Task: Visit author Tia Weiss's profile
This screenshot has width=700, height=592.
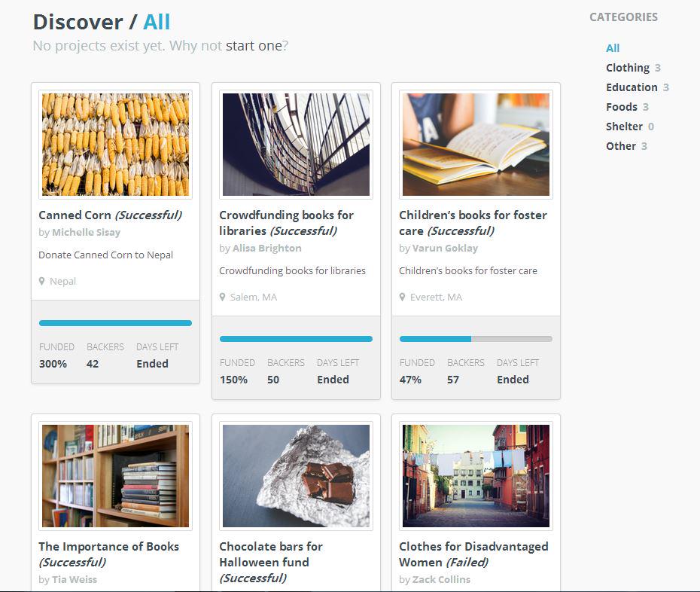Action: click(x=75, y=579)
